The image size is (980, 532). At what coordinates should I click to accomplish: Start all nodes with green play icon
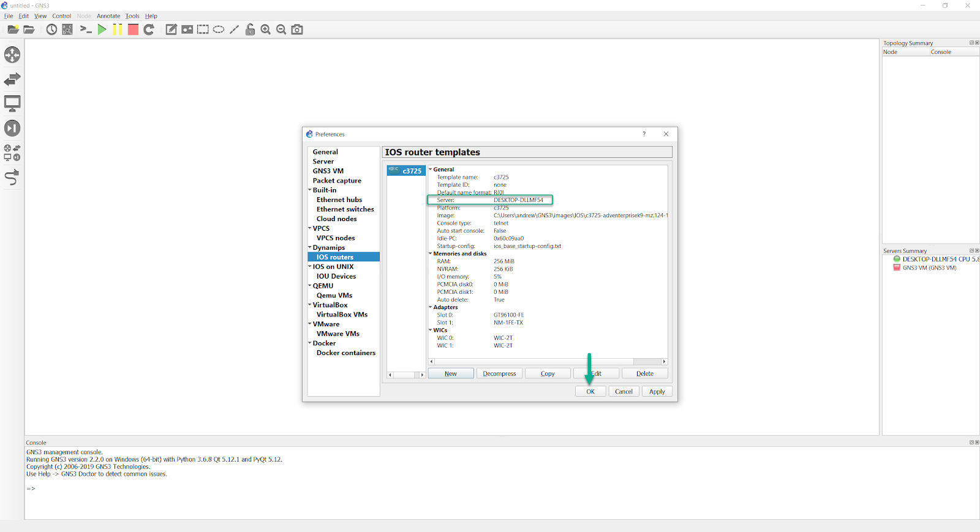(102, 29)
